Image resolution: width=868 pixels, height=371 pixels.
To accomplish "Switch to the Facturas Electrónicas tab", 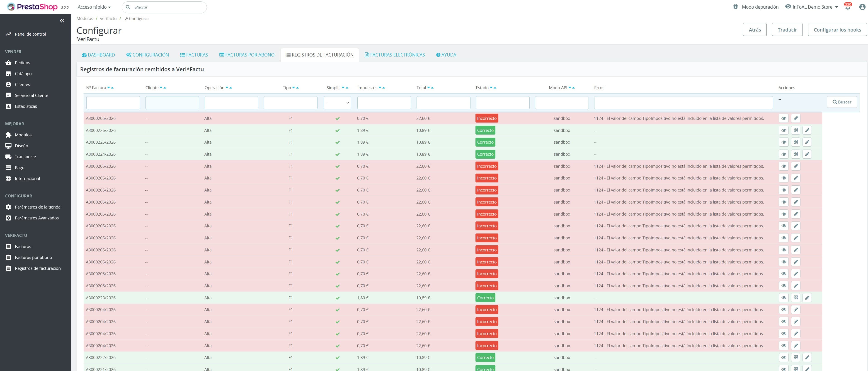I will point(395,55).
